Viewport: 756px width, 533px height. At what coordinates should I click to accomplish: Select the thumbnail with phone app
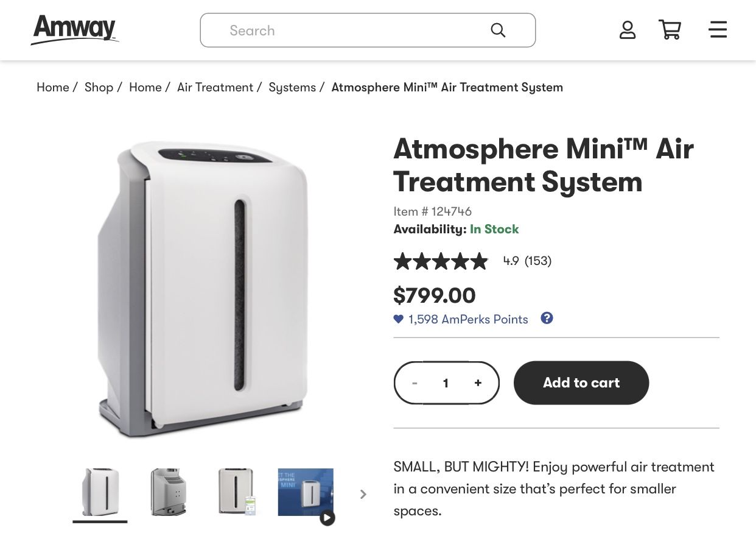[x=237, y=492]
